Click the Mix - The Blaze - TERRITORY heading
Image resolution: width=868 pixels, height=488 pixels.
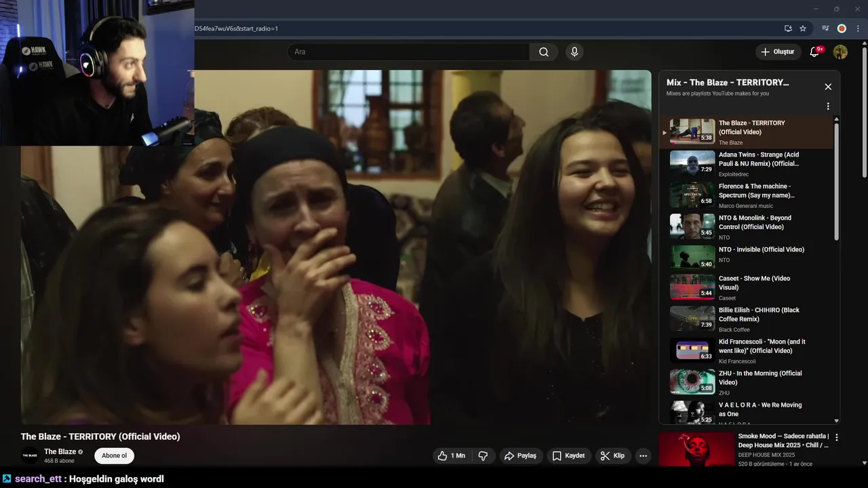coord(728,83)
